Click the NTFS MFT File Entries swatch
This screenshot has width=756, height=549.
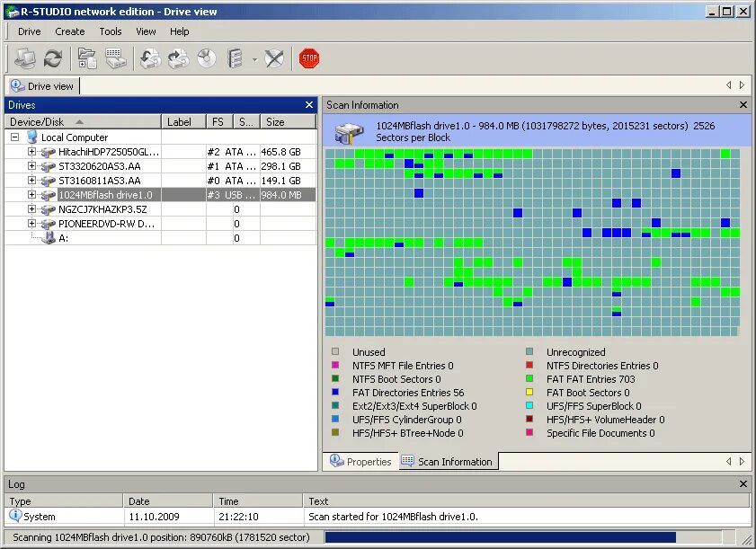tap(335, 365)
